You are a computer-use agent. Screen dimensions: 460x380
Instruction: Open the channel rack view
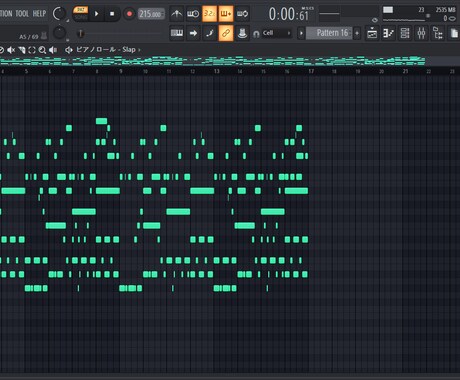point(405,33)
